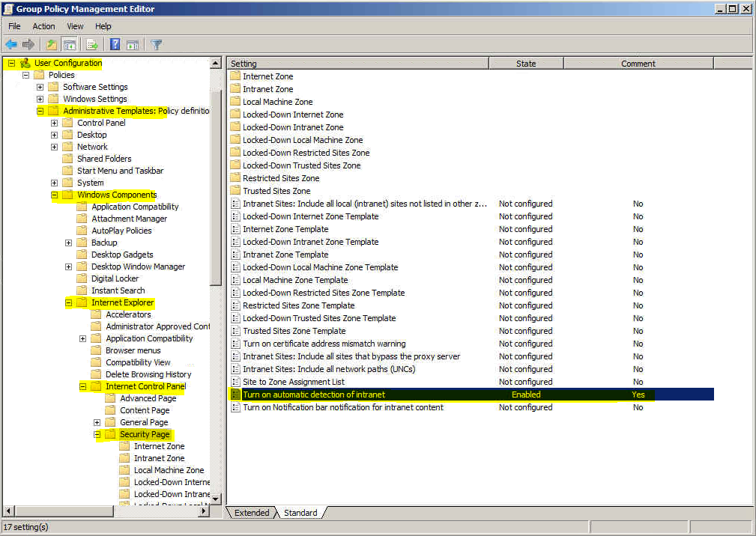This screenshot has height=536, width=756.
Task: Click the User Configuration node icon
Action: pos(25,63)
